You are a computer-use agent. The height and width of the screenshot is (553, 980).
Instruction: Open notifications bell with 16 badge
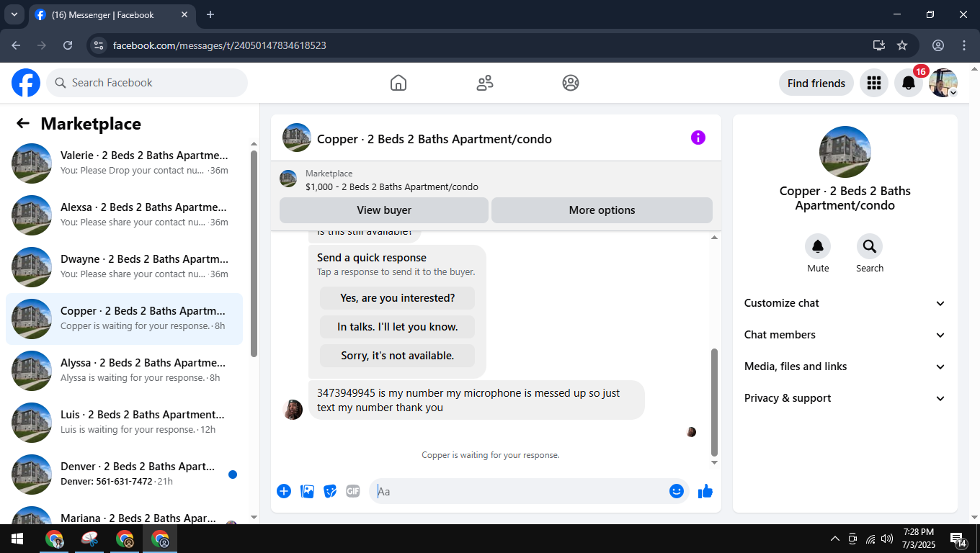(x=909, y=83)
